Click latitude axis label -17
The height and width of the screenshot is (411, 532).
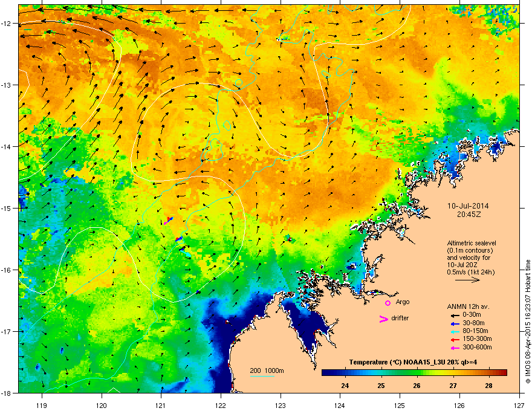[6, 332]
